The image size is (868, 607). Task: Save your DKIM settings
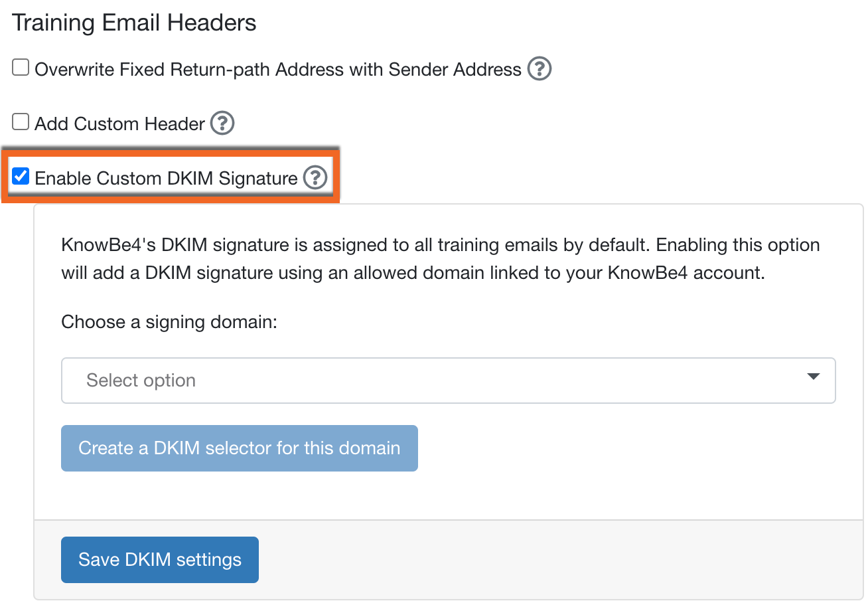[x=159, y=559]
